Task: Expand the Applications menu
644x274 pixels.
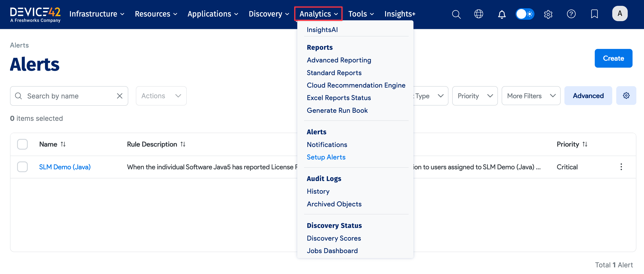Action: 213,14
